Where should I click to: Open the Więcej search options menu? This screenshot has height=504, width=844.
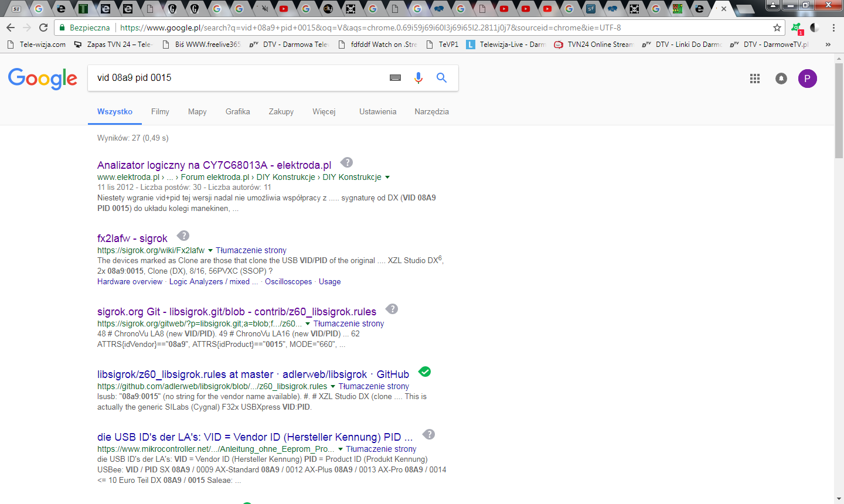pyautogui.click(x=324, y=111)
